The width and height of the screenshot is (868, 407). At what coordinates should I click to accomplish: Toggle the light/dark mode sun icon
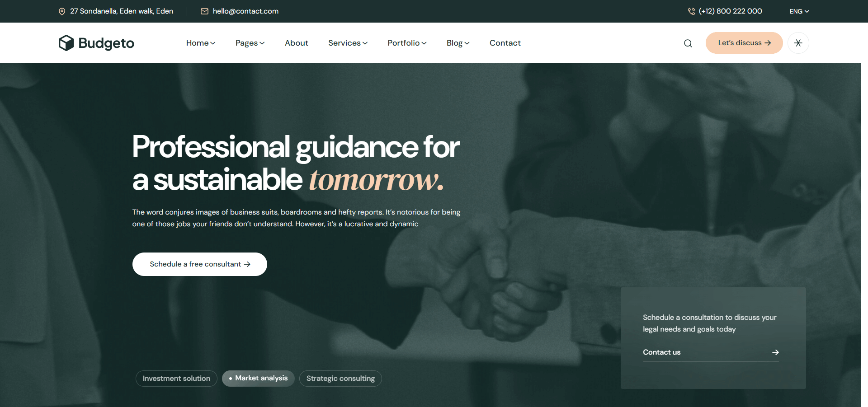(798, 43)
